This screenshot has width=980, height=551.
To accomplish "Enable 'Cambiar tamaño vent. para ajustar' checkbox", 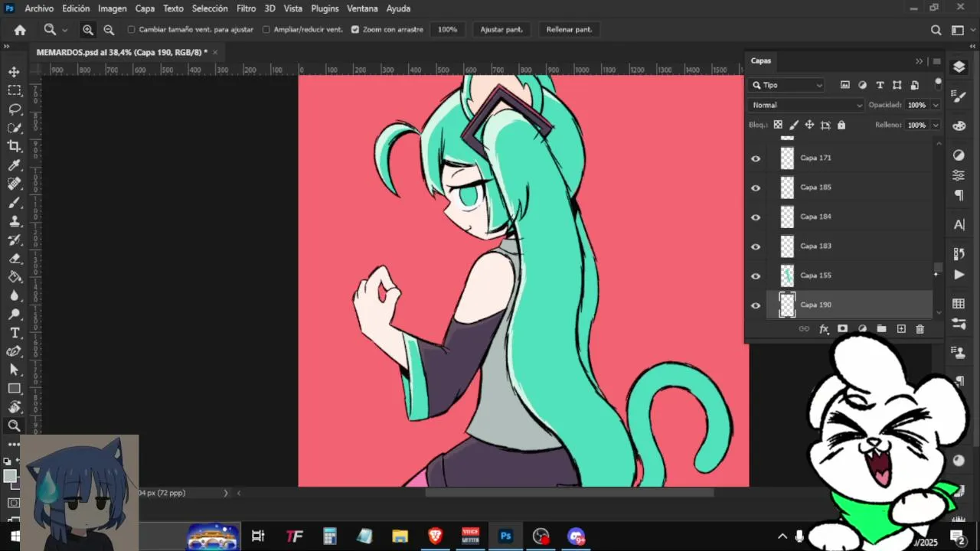I will (x=131, y=30).
